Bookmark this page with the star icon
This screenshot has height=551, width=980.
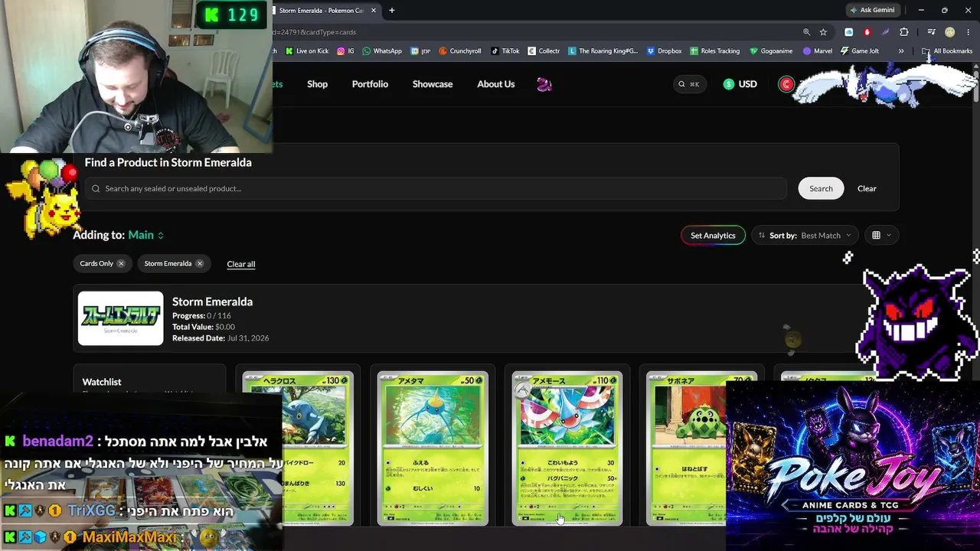pyautogui.click(x=823, y=32)
